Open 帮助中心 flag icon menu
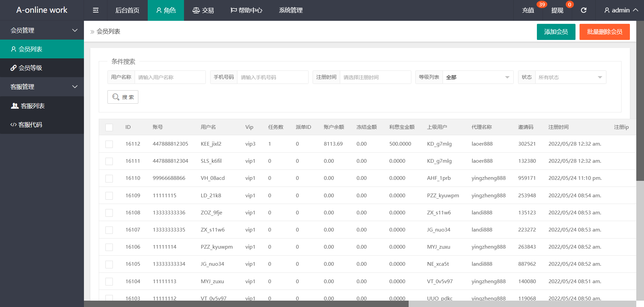 tap(246, 10)
